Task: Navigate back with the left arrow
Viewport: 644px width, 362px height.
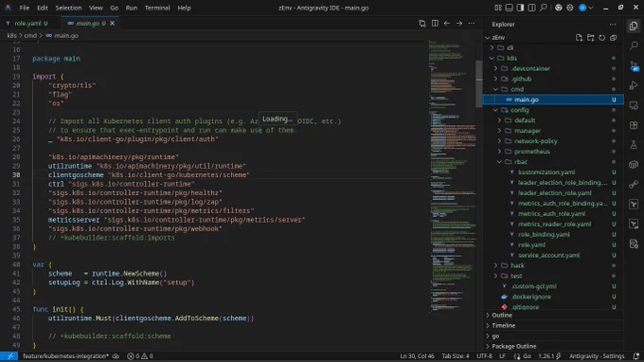Action: (447, 24)
